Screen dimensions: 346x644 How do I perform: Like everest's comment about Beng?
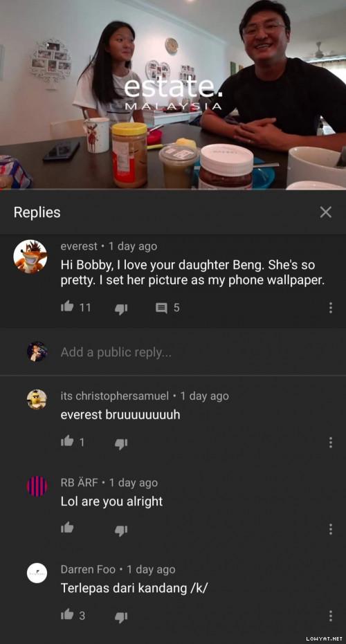[x=67, y=306]
